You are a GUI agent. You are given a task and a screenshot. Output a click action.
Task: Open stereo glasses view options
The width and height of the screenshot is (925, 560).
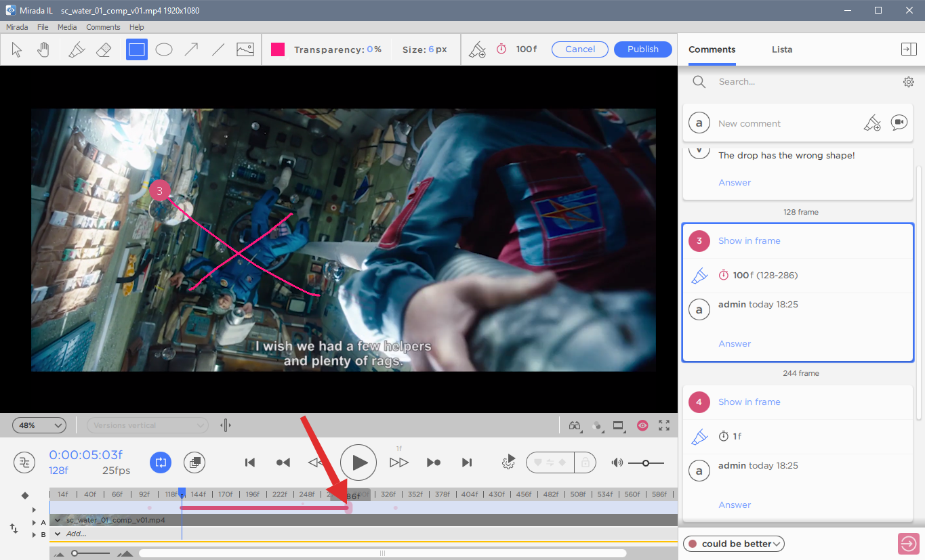point(575,425)
